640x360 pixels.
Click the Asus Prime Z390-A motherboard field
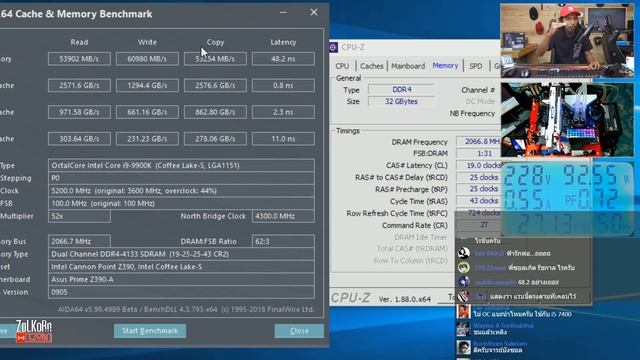(x=181, y=279)
